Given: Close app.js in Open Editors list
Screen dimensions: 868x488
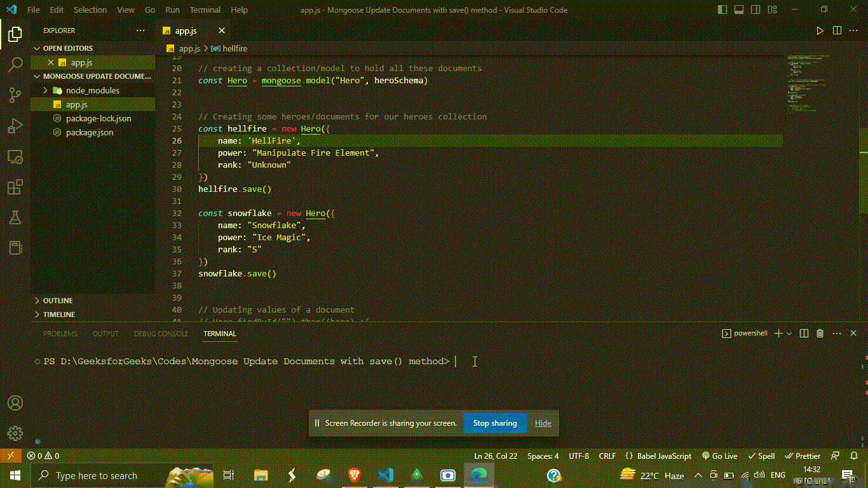Looking at the screenshot, I should point(51,62).
